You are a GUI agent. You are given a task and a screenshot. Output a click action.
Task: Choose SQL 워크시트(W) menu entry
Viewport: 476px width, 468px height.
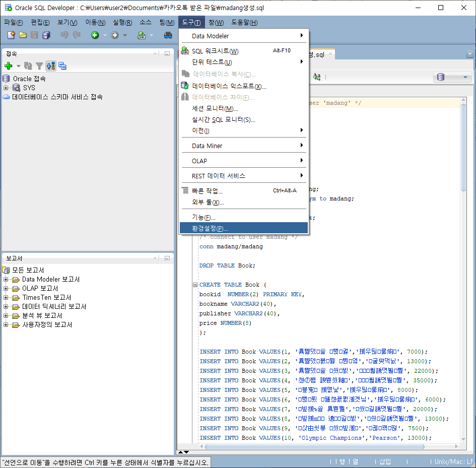pos(244,51)
